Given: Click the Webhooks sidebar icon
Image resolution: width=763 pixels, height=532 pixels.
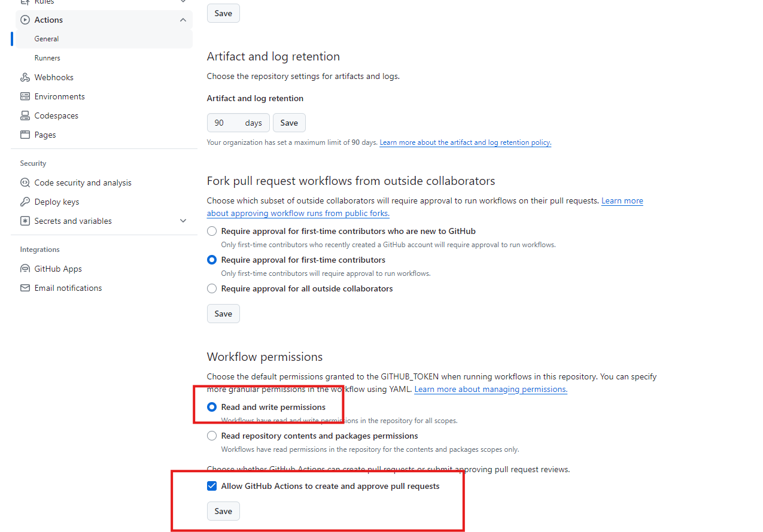Looking at the screenshot, I should [x=25, y=77].
